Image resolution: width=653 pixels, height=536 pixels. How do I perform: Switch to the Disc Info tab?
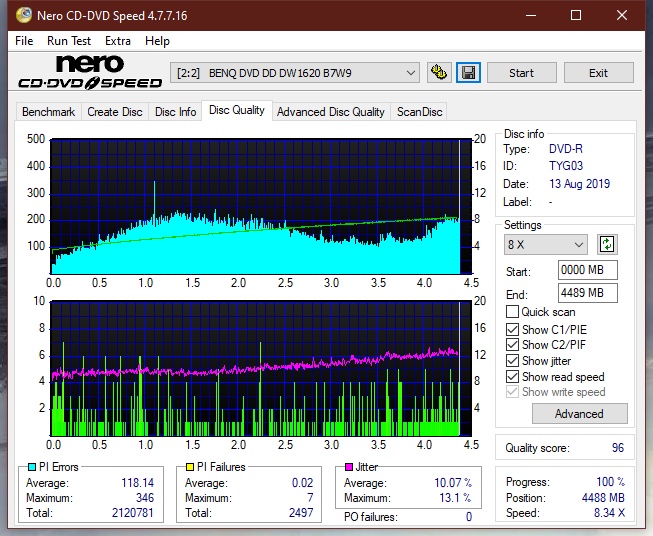pos(175,112)
